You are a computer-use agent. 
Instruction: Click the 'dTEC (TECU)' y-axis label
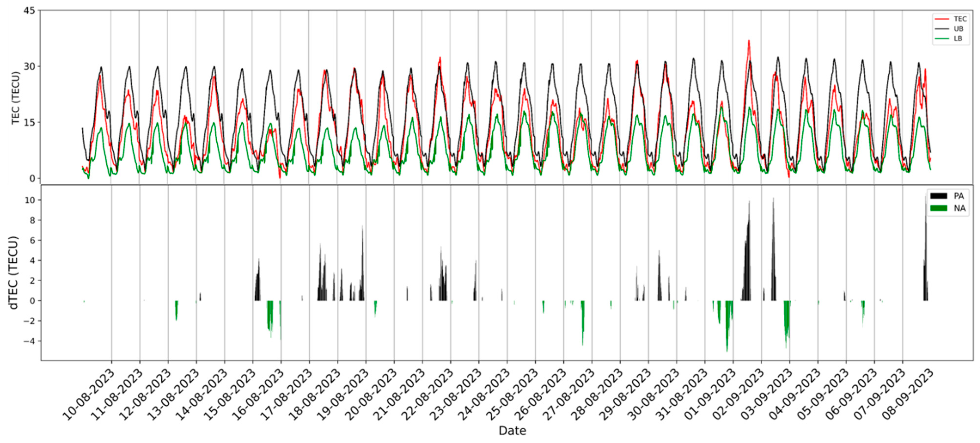14,273
